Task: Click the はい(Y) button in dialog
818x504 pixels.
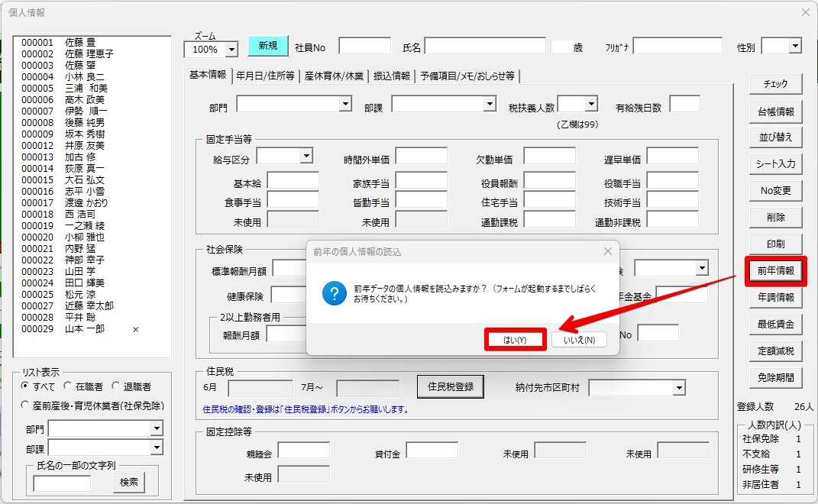Action: 516,340
